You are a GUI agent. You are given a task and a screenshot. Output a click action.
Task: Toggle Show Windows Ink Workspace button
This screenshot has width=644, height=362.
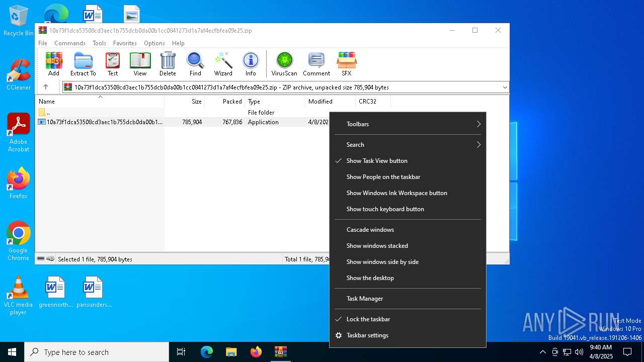click(408, 193)
